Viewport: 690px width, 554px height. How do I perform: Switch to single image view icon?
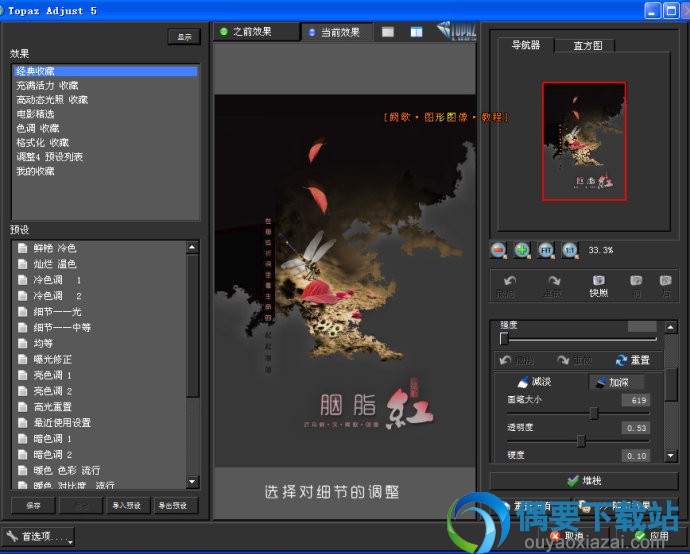388,32
